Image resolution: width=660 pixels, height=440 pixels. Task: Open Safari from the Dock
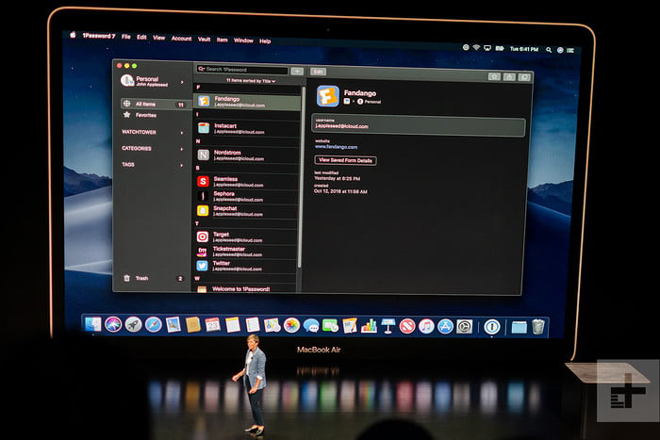[x=153, y=325]
